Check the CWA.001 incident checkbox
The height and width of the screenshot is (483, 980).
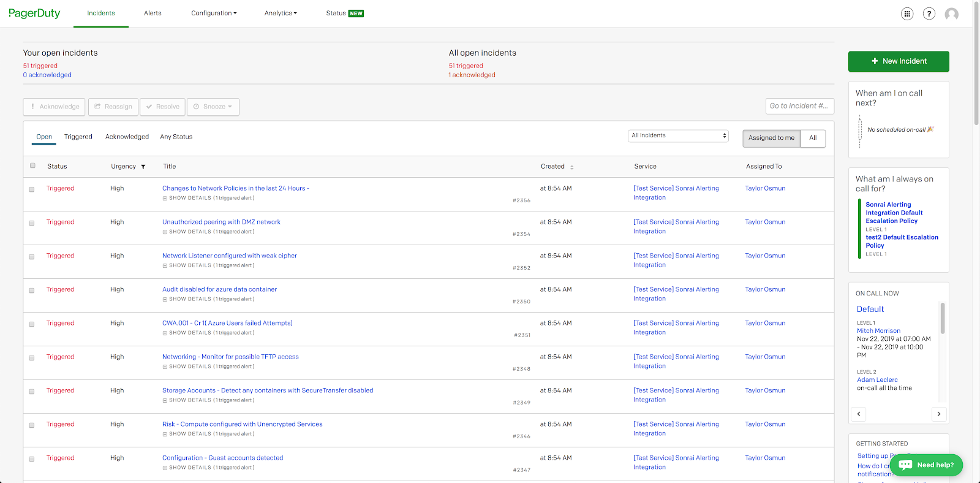pyautogui.click(x=32, y=324)
